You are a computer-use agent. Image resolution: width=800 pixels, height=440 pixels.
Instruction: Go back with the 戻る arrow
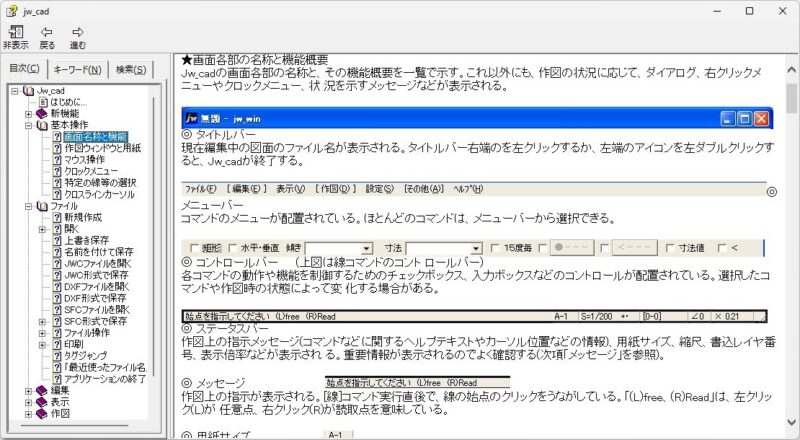pos(47,37)
